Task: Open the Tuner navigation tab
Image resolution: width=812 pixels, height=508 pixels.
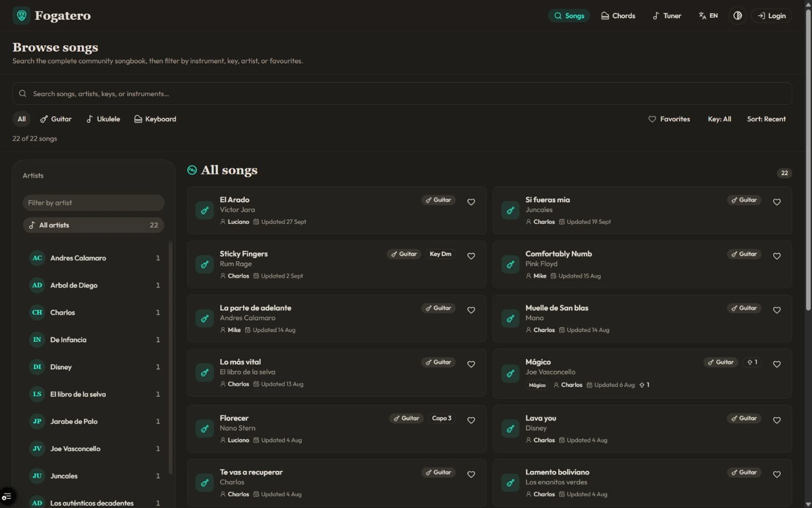Action: point(667,16)
